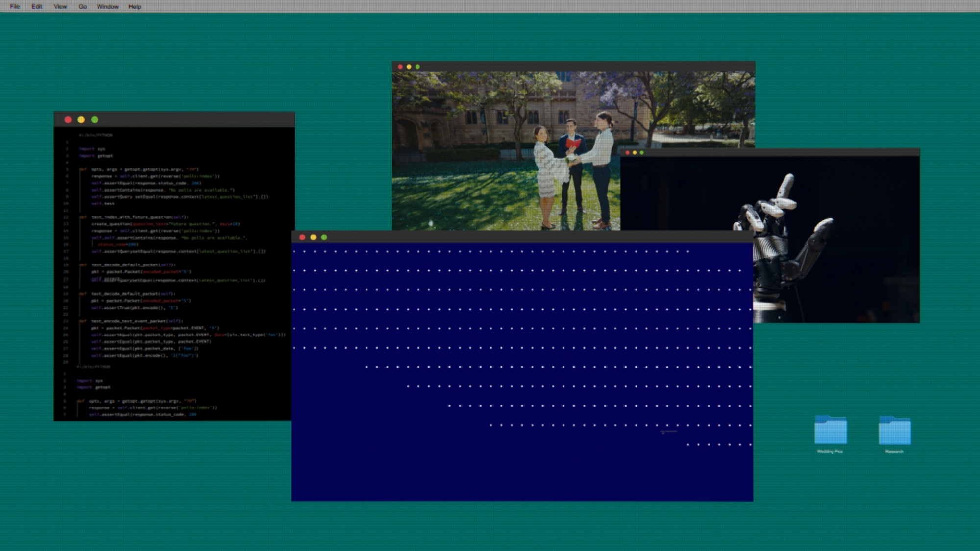Minimize the wedding photo window

pyautogui.click(x=409, y=67)
